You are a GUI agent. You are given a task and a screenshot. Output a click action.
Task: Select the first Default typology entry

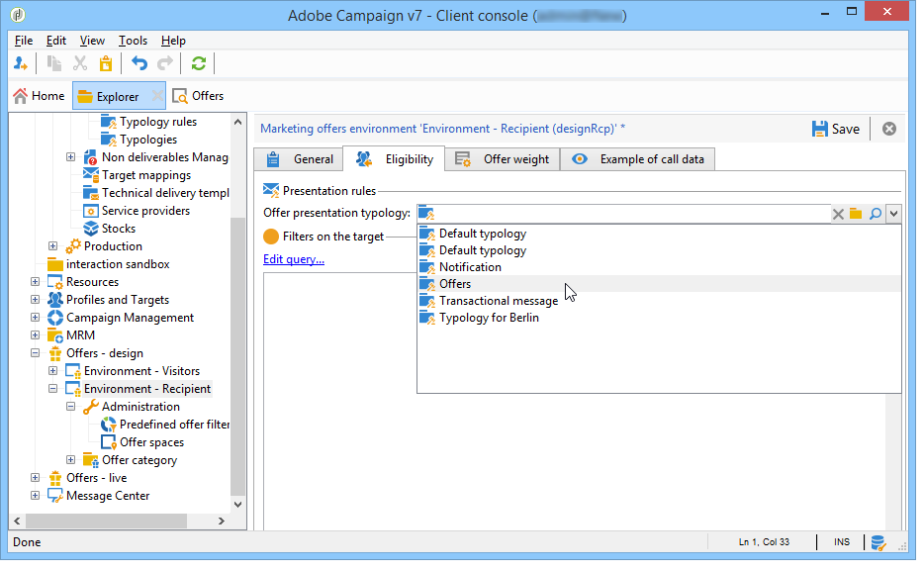pos(659,234)
